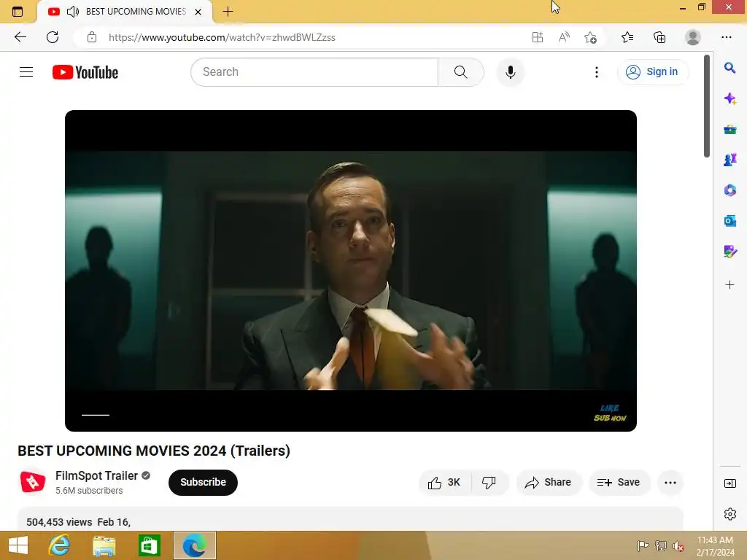Open the tab actions menu
The height and width of the screenshot is (560, 747).
point(18,12)
